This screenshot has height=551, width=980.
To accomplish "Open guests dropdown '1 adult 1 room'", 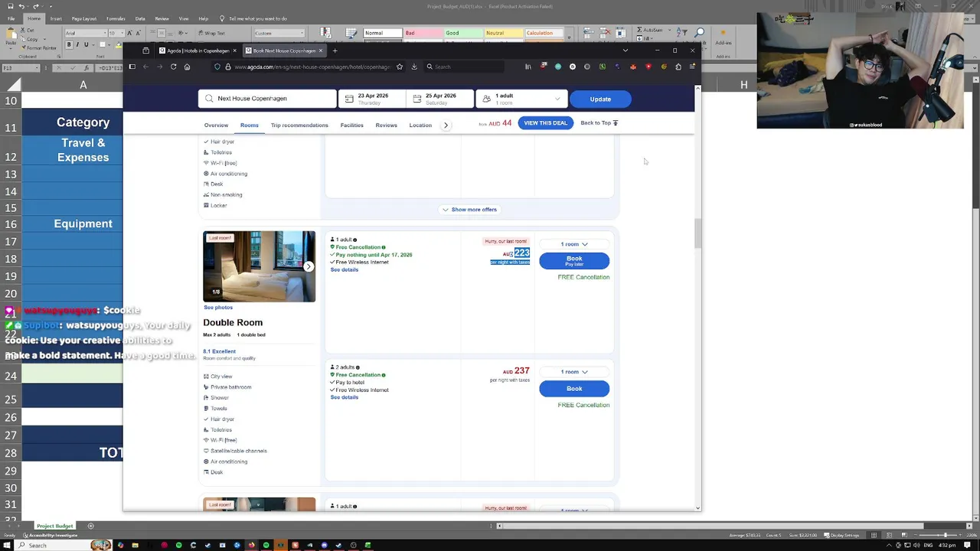I will 521,99.
